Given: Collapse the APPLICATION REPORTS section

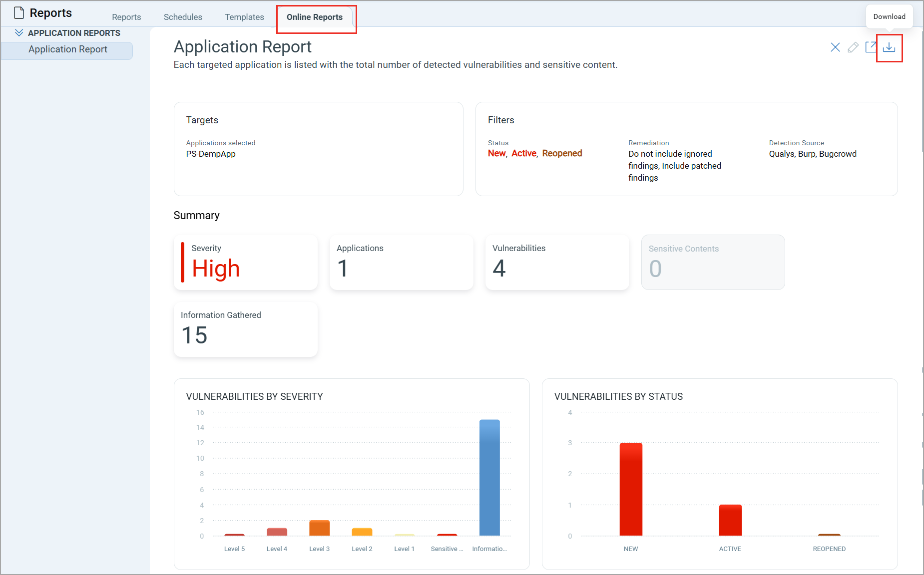Looking at the screenshot, I should [19, 33].
